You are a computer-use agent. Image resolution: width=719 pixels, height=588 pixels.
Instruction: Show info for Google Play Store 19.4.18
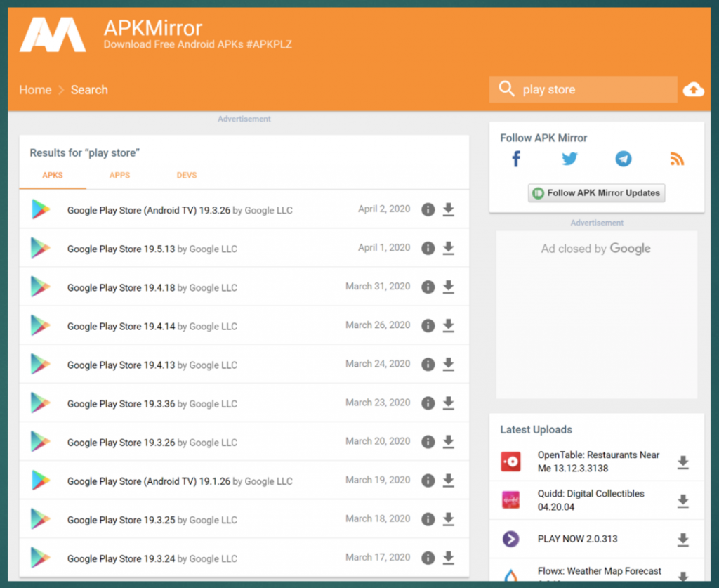point(428,287)
